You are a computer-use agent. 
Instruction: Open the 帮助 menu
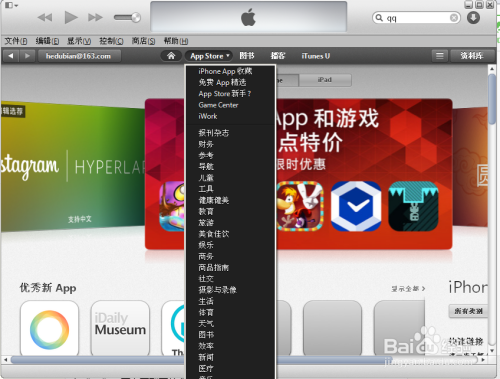[176, 41]
